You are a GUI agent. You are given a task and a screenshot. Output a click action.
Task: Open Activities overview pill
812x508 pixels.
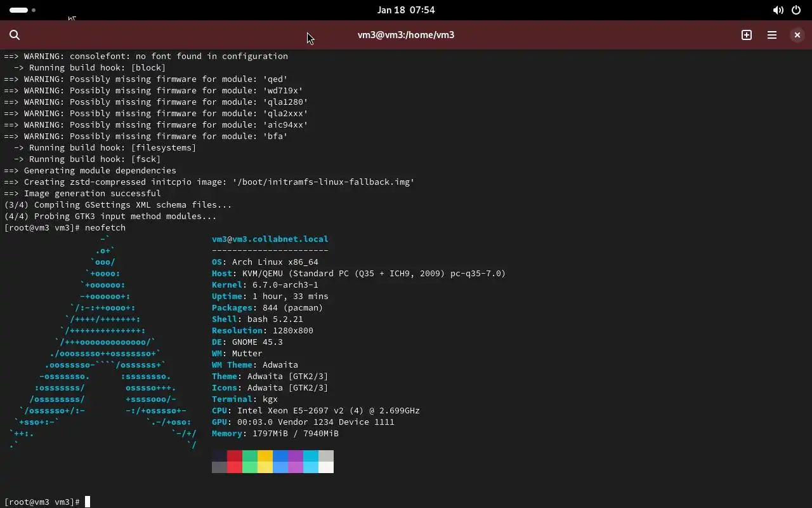[23, 10]
